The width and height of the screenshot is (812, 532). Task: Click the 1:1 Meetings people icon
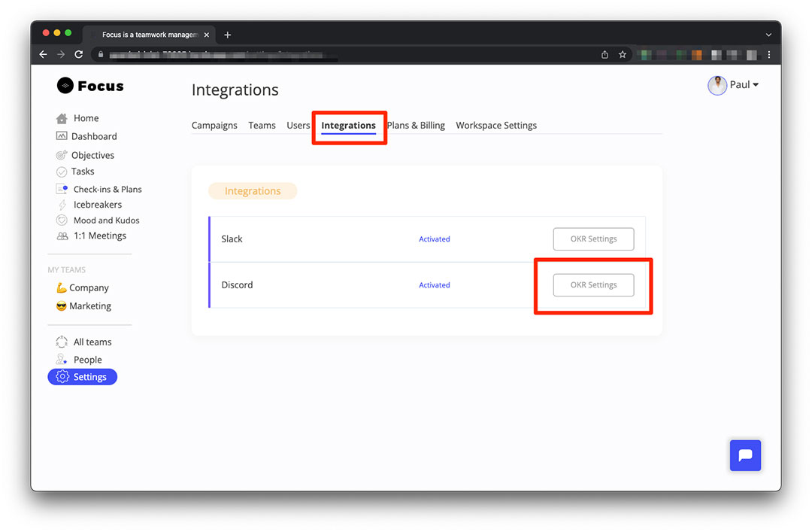62,236
